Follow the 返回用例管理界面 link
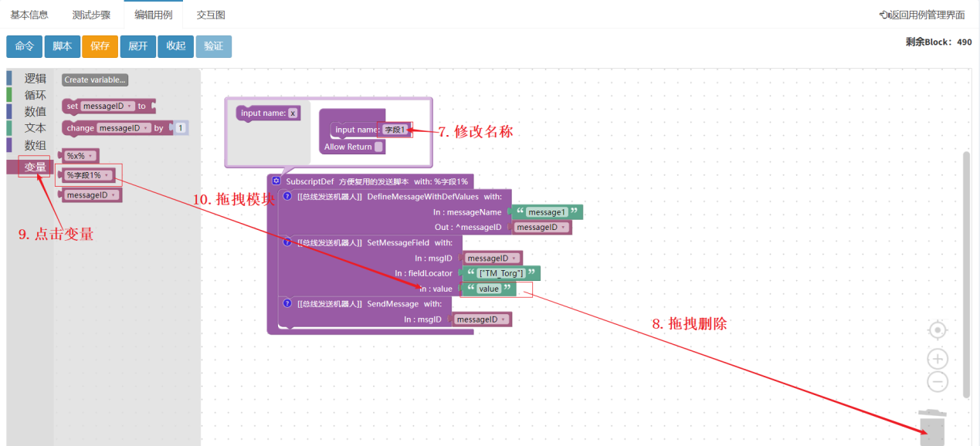This screenshot has height=446, width=980. click(921, 15)
